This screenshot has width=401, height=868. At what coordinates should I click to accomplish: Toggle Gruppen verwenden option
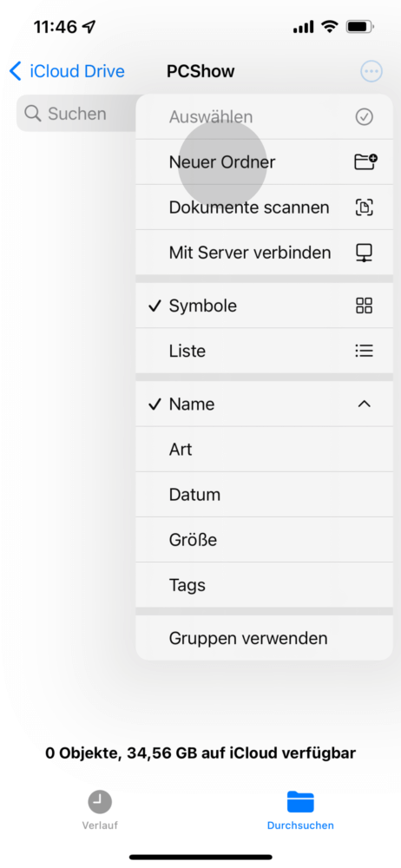coord(264,638)
